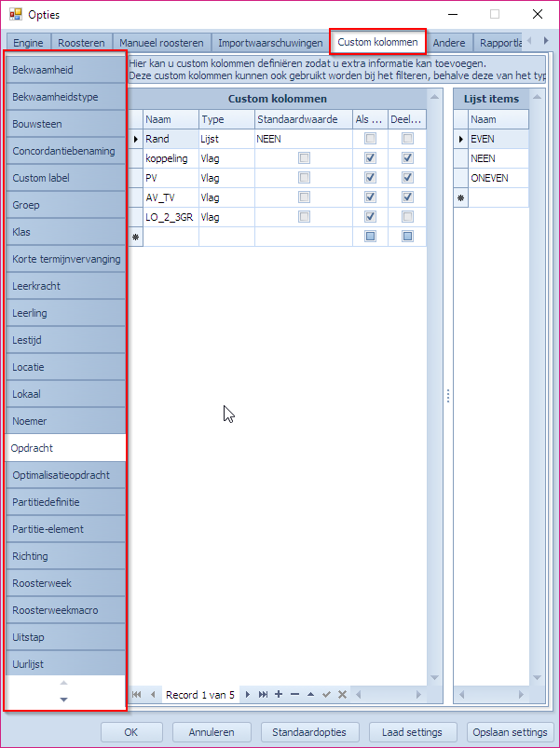Open Opdracht sidebar entry

click(x=66, y=448)
